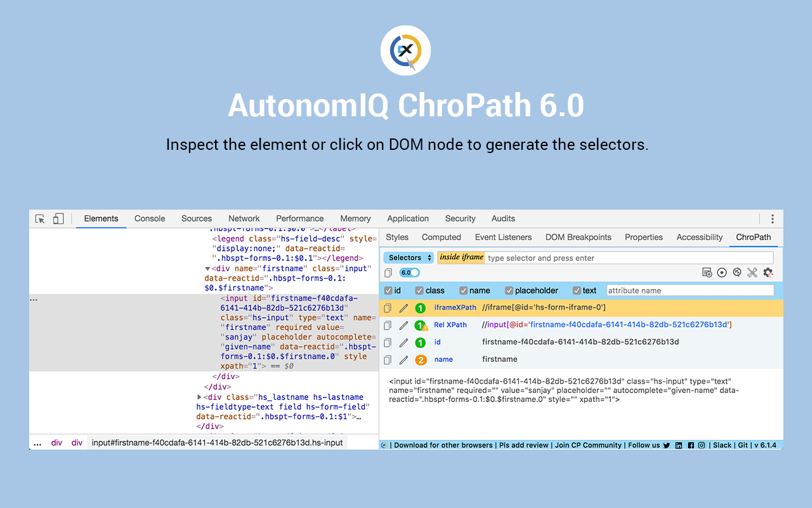Click the attribute name input field
Screen dimensions: 812x508
tap(690, 290)
